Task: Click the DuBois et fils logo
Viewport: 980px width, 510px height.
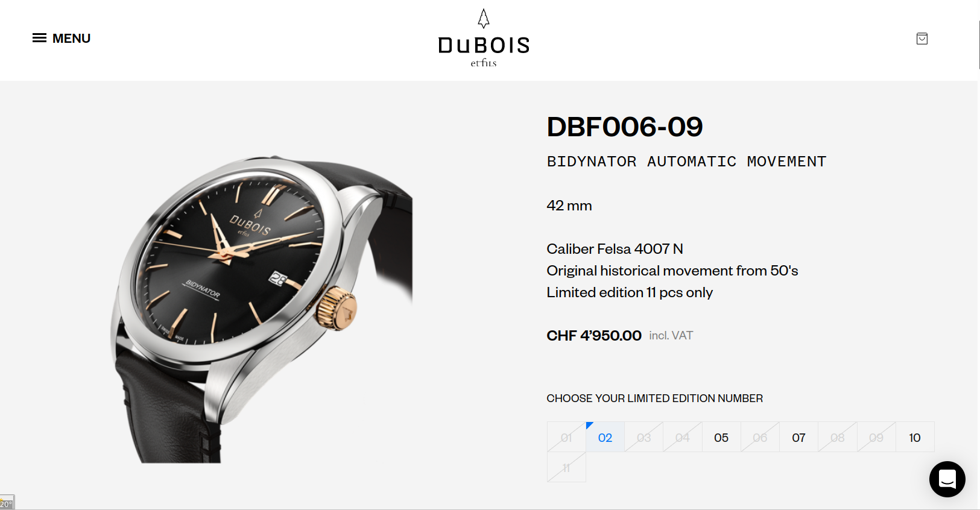Action: click(x=484, y=38)
